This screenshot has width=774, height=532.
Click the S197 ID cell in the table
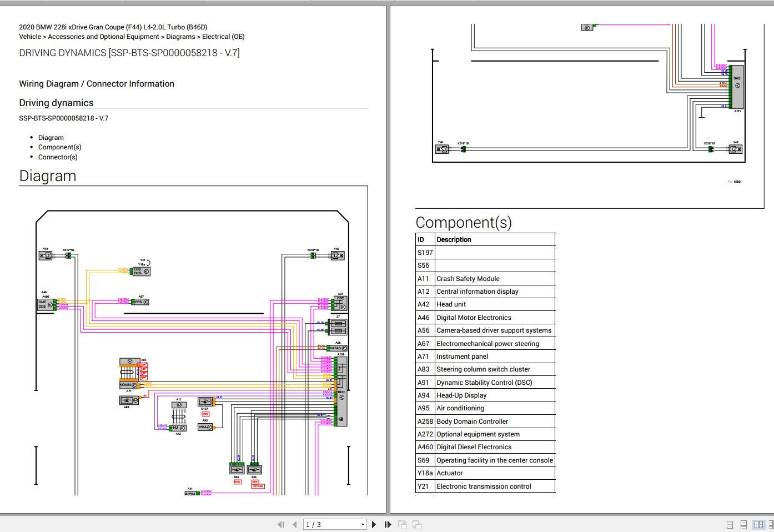coord(425,253)
